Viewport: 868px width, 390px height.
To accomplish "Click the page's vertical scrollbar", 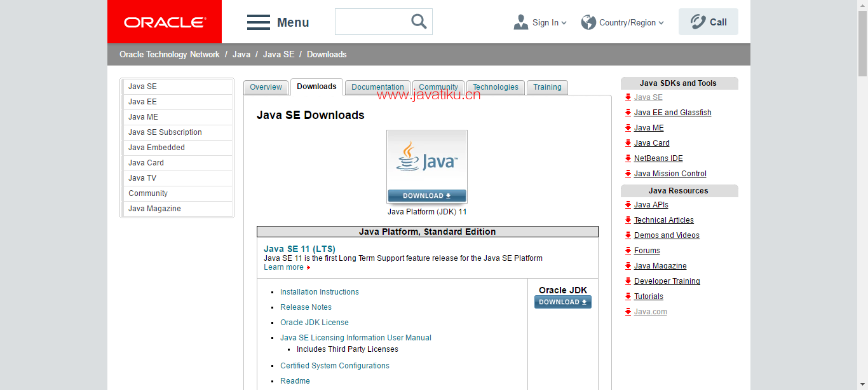I will (862, 195).
